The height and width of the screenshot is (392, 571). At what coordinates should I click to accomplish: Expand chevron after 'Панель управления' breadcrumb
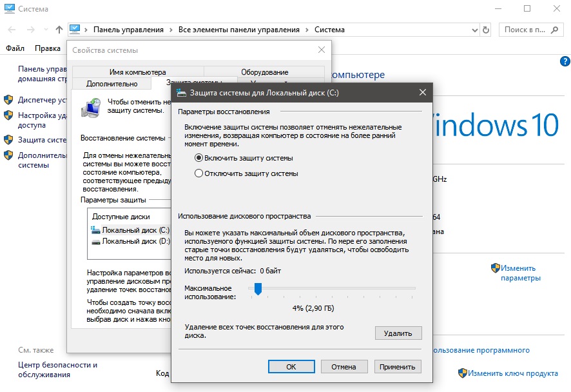tap(171, 30)
